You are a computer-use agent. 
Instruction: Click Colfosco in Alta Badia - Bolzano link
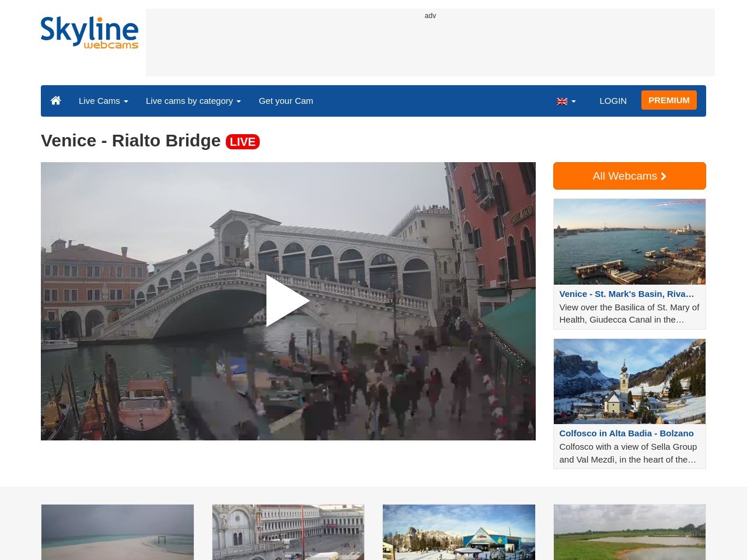[626, 433]
